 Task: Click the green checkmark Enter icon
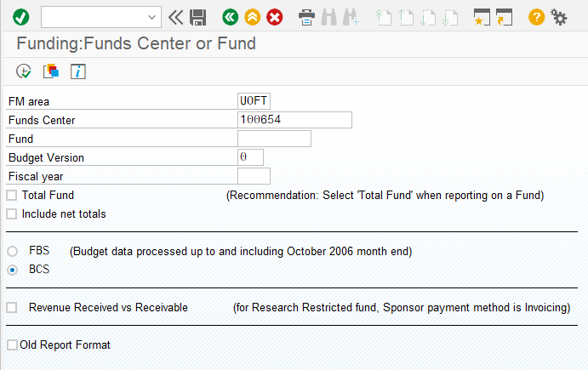pyautogui.click(x=20, y=17)
